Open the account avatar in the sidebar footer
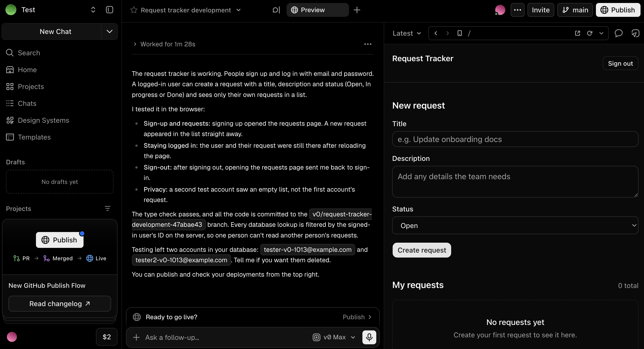644x349 pixels. click(x=12, y=337)
